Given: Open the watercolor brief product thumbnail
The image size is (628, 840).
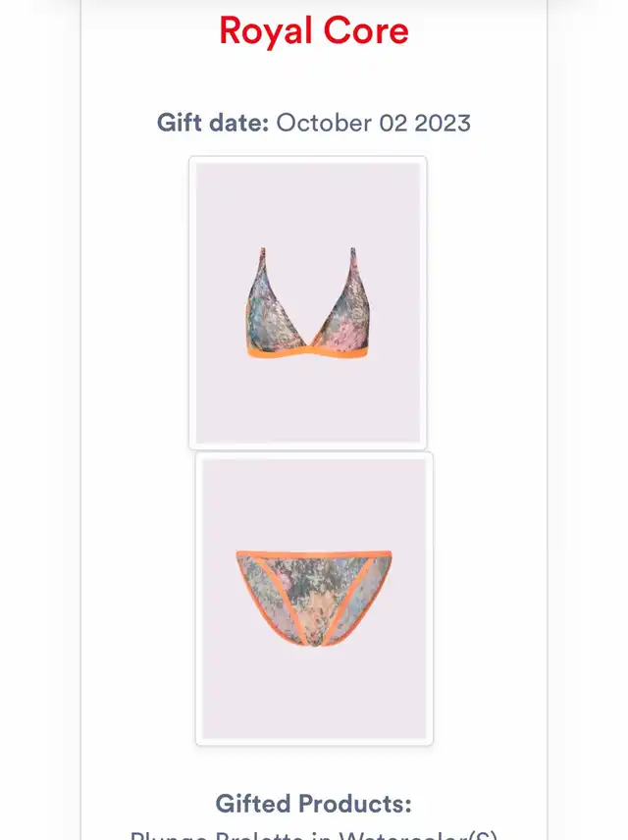Looking at the screenshot, I should coord(315,599).
